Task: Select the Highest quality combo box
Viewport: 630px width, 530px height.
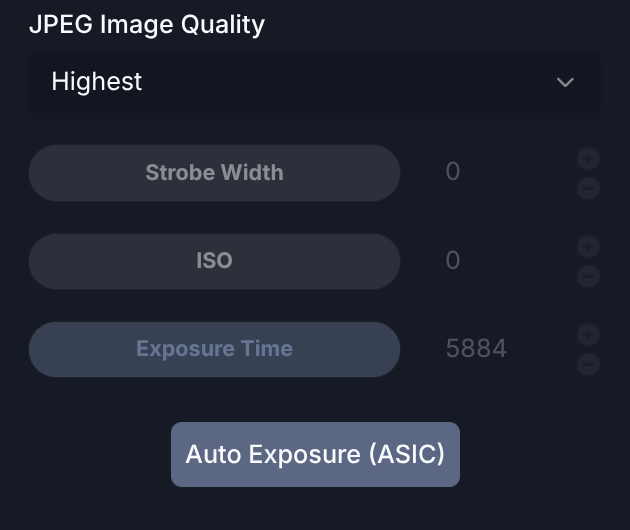Action: (315, 82)
